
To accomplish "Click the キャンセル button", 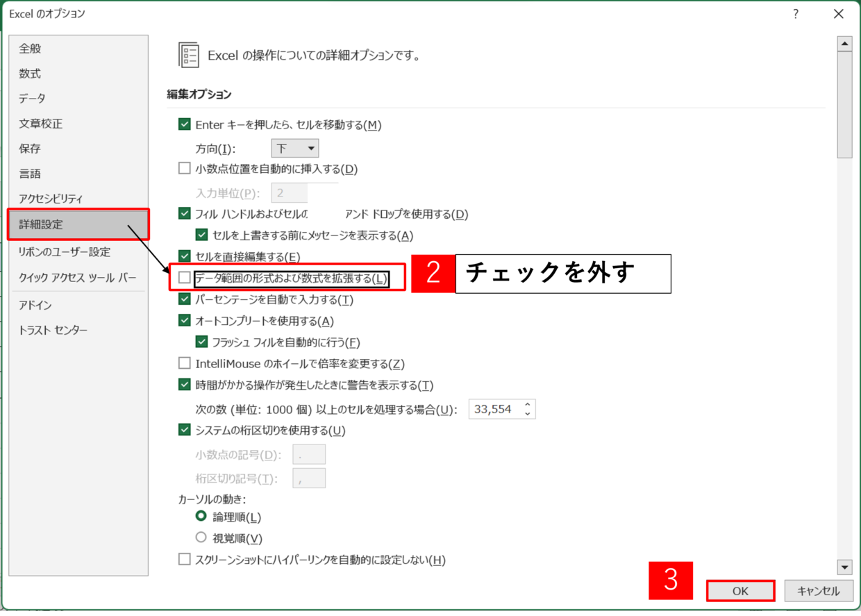I will 819,591.
